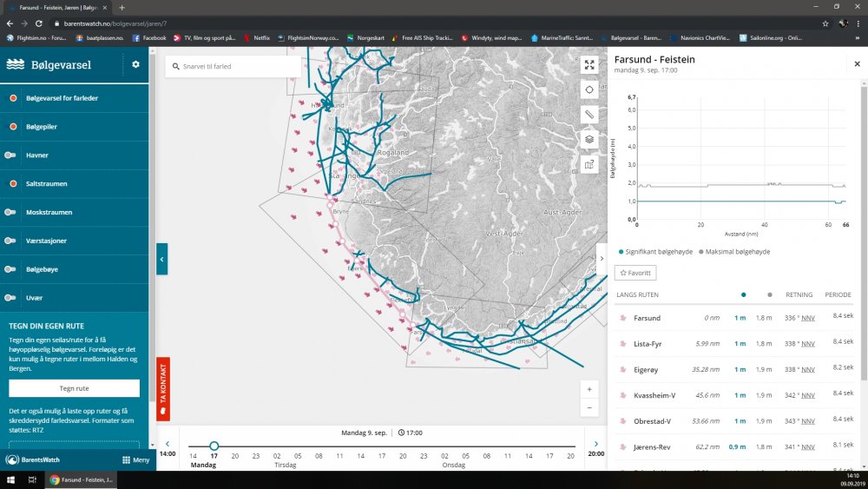Open the Windyty wind map bookmark

pos(491,38)
